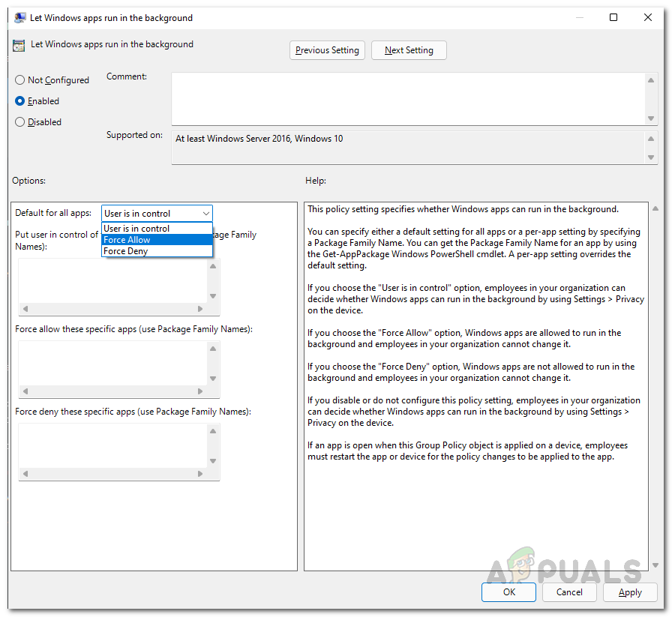Screen dimensions: 672x617
Task: Click the Help pane scroll up arrow
Action: 655,208
